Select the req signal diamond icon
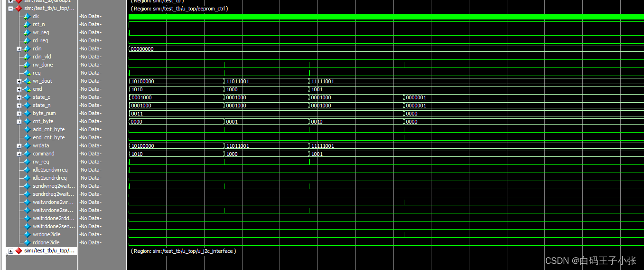This screenshot has width=644, height=270. (x=27, y=73)
